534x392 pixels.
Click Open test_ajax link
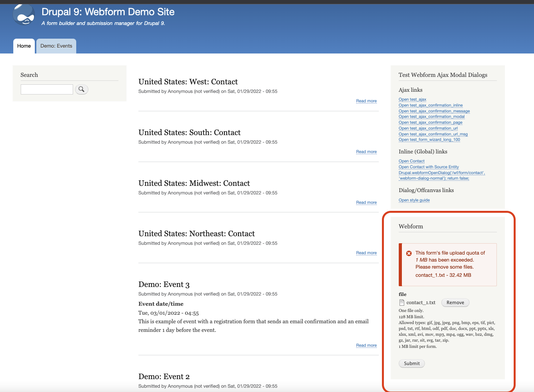[412, 100]
